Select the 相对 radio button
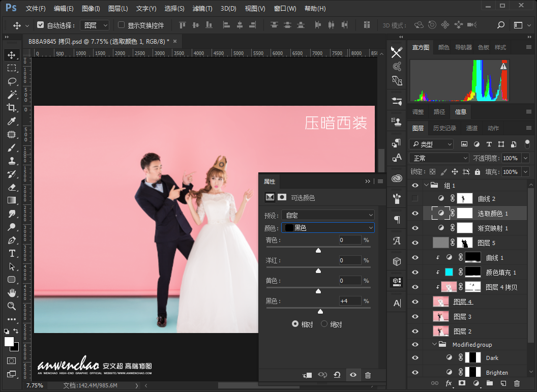 pos(295,324)
